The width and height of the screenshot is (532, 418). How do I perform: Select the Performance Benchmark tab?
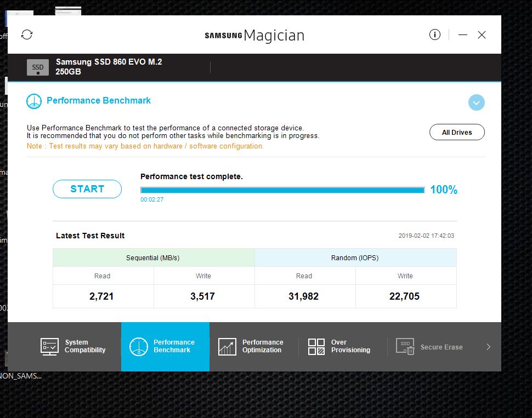[165, 346]
